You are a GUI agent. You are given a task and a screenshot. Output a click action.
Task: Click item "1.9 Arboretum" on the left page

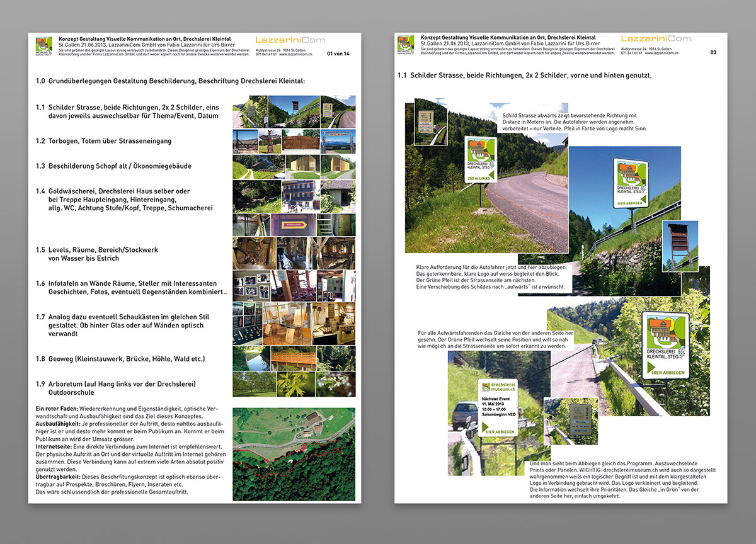[x=116, y=384]
